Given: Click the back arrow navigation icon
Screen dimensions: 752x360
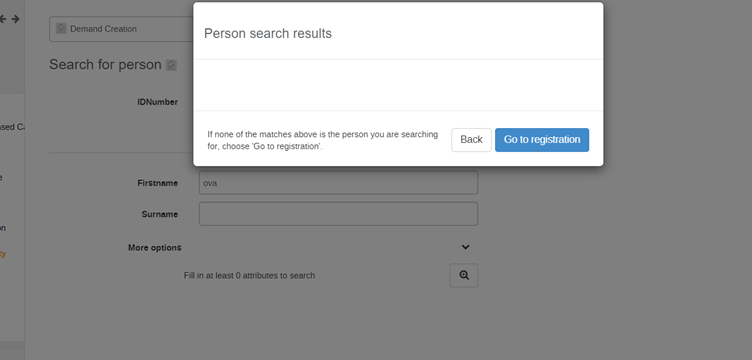Looking at the screenshot, I should (x=3, y=19).
